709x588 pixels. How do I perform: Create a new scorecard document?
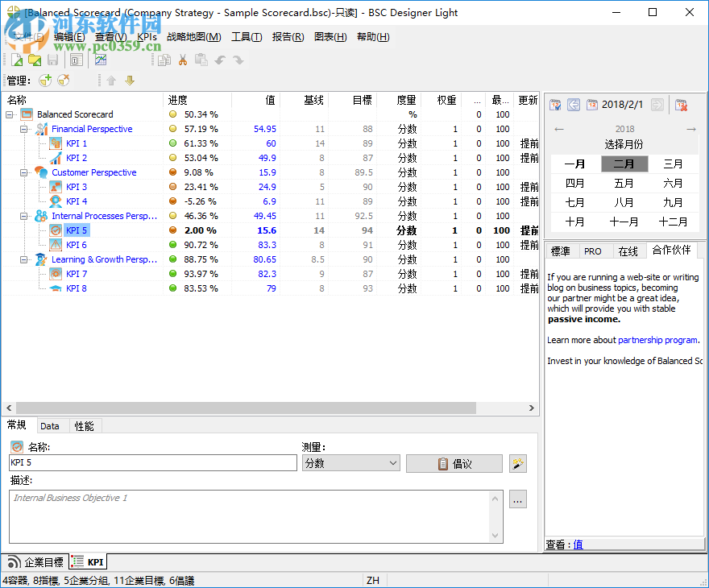16,60
